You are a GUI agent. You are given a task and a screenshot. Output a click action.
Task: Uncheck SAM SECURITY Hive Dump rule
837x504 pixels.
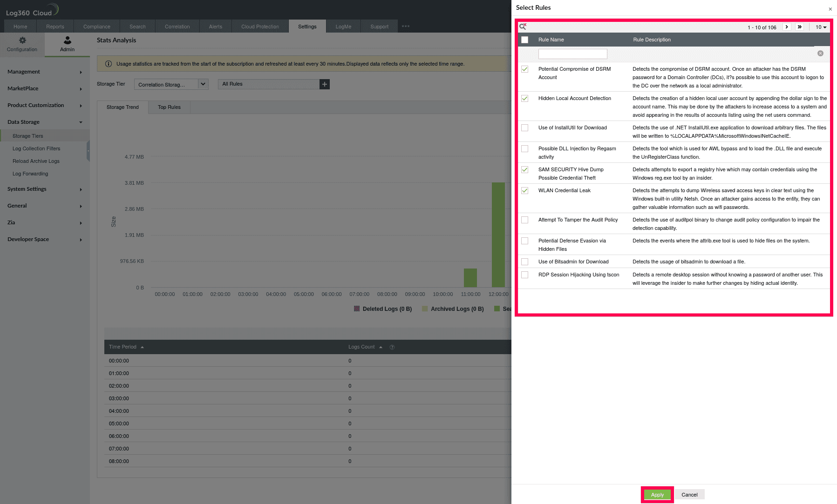click(x=525, y=170)
